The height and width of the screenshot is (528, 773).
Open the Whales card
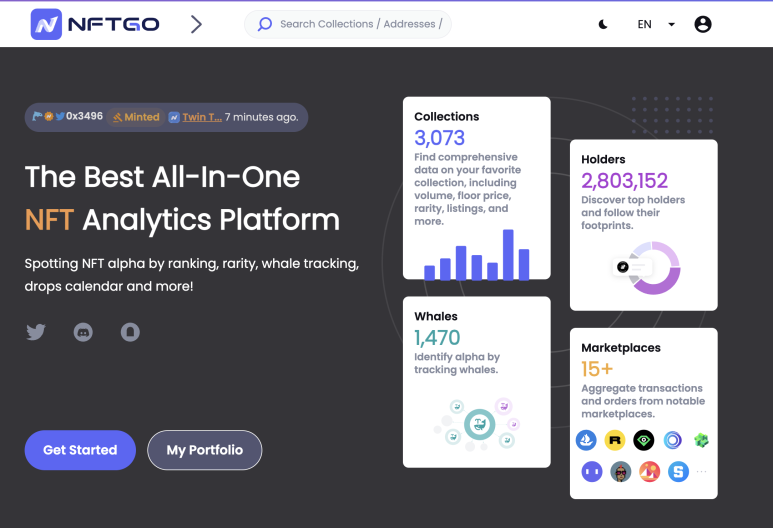pyautogui.click(x=477, y=382)
